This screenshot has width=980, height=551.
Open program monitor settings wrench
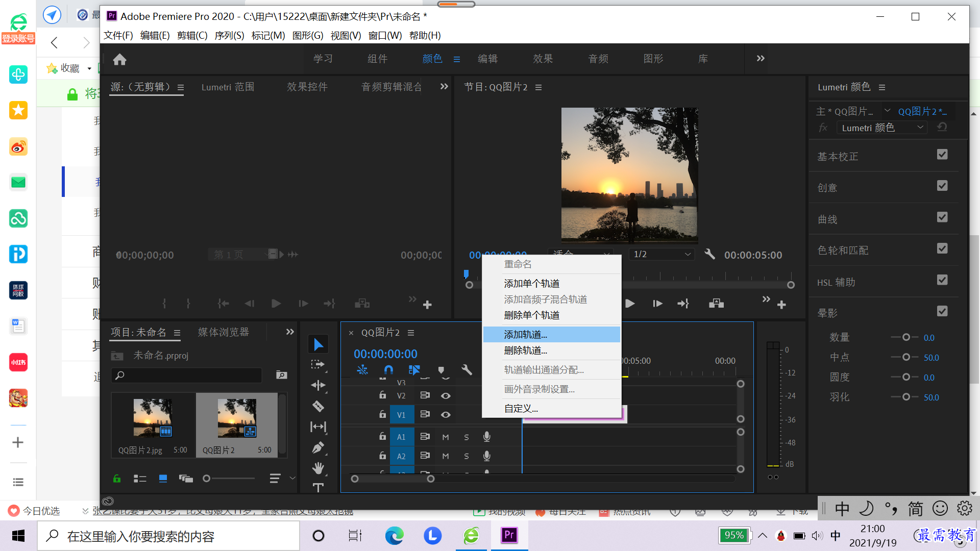[709, 254]
